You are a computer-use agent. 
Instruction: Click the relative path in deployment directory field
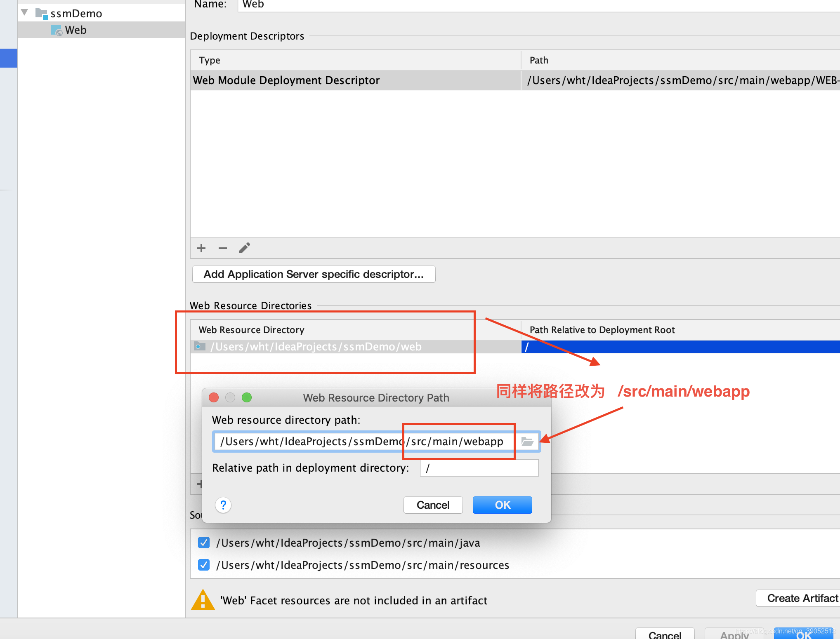(x=479, y=468)
